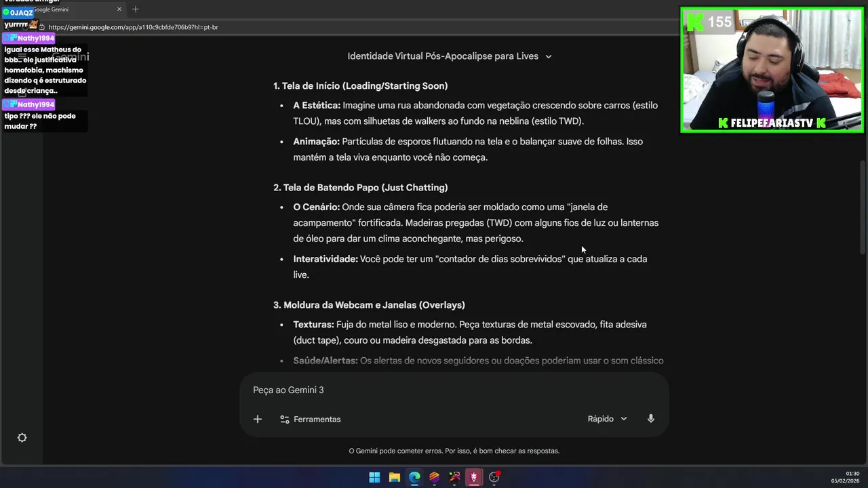Image resolution: width=868 pixels, height=488 pixels.
Task: Open the orange hexagon taskbar app
Action: click(x=434, y=477)
